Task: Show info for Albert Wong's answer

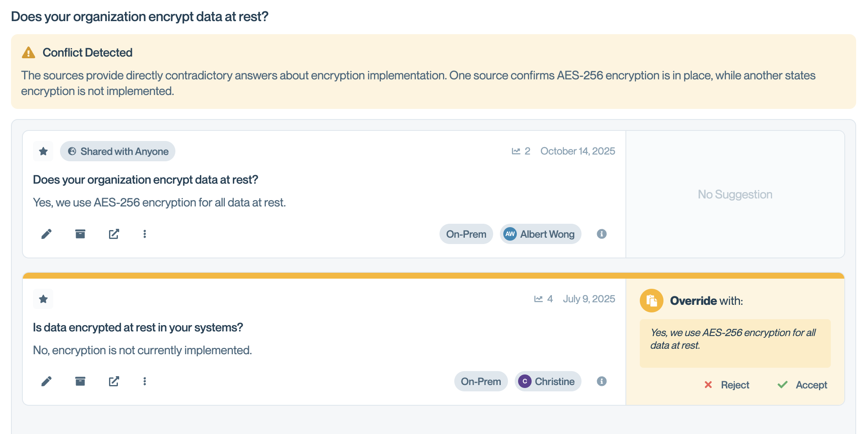Action: (x=602, y=234)
